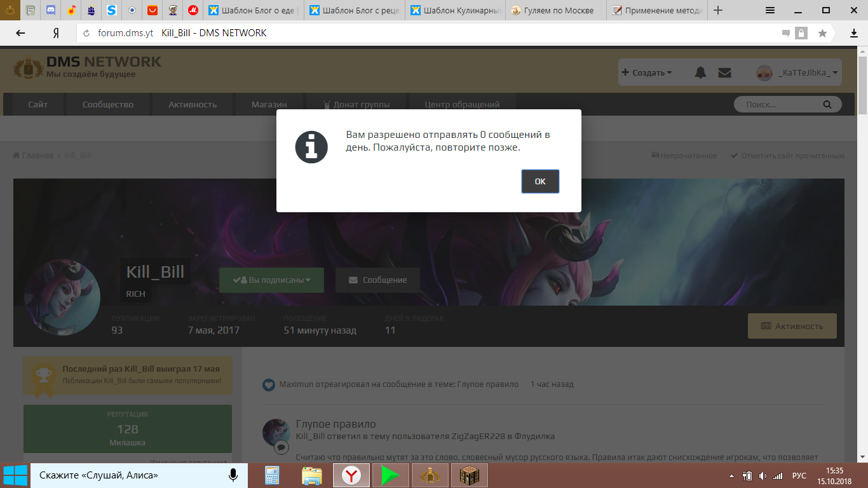The image size is (868, 488).
Task: Open browser downloads arrow icon
Action: coord(854,33)
